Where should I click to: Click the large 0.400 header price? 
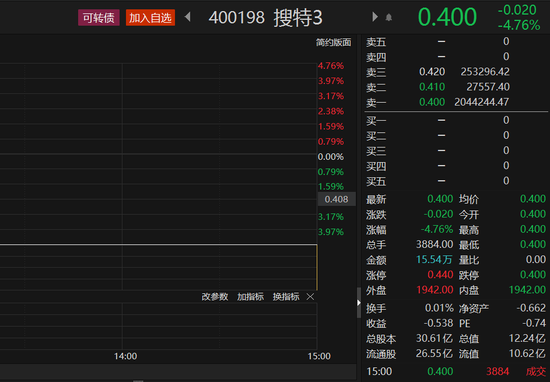click(x=447, y=17)
